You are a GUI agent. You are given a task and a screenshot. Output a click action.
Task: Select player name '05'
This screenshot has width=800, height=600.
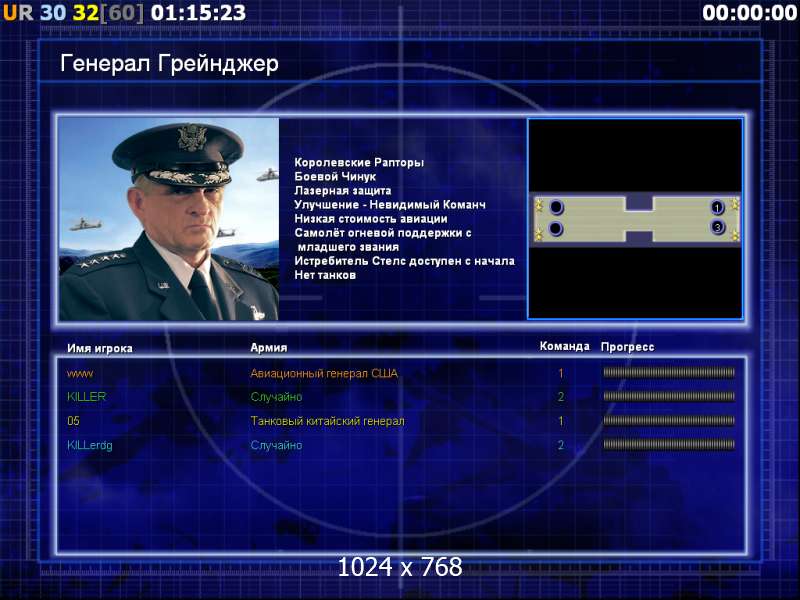[x=73, y=421]
